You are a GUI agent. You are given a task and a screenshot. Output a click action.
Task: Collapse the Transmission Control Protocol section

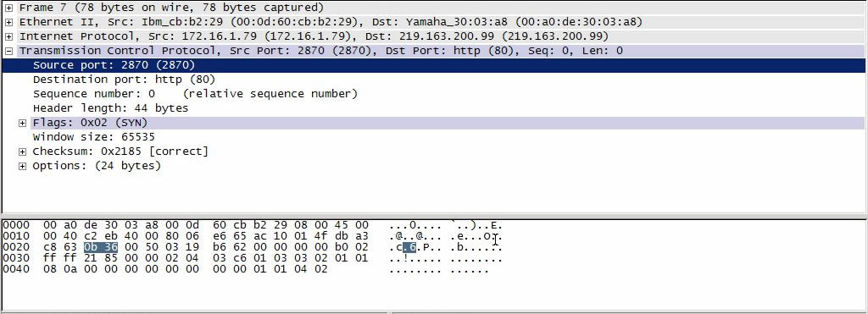click(8, 51)
